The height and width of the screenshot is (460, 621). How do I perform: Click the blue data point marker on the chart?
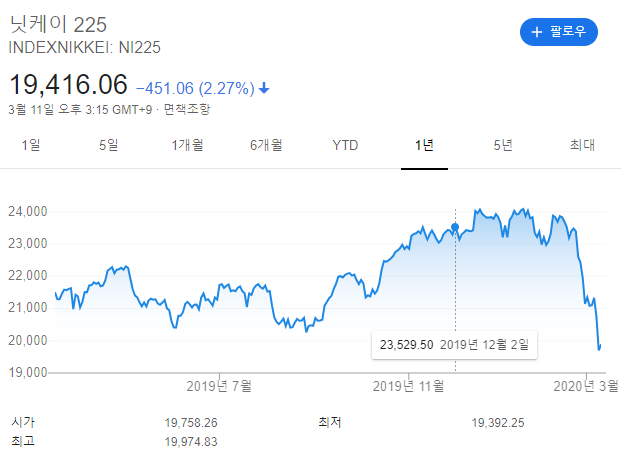point(456,228)
